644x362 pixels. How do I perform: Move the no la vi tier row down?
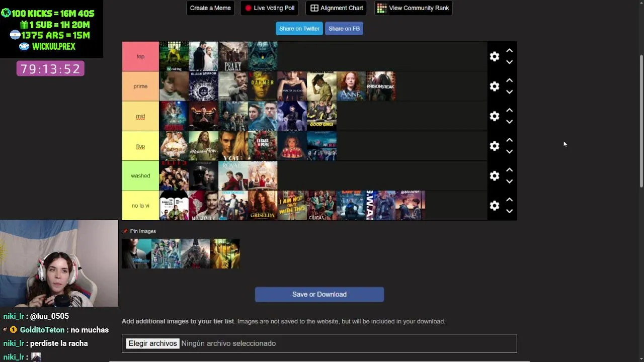(509, 211)
